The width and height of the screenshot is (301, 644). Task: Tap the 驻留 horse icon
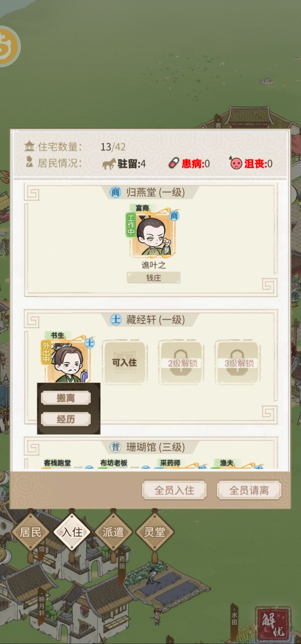[x=109, y=164]
